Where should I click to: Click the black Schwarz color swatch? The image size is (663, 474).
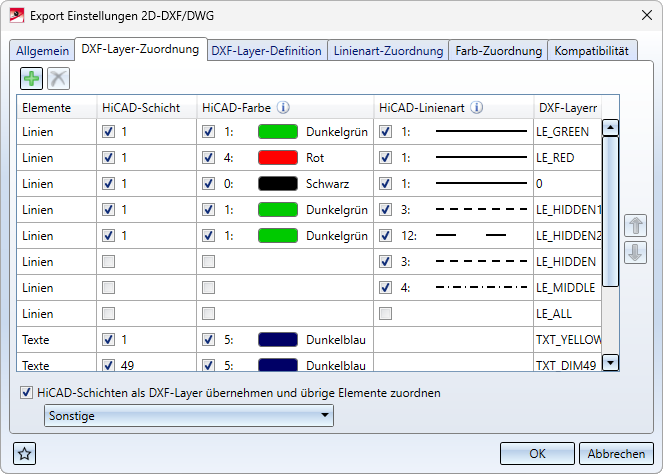click(278, 184)
